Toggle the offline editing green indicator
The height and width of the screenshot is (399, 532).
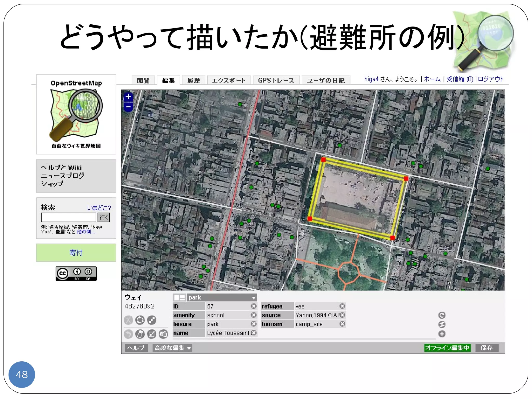point(447,348)
